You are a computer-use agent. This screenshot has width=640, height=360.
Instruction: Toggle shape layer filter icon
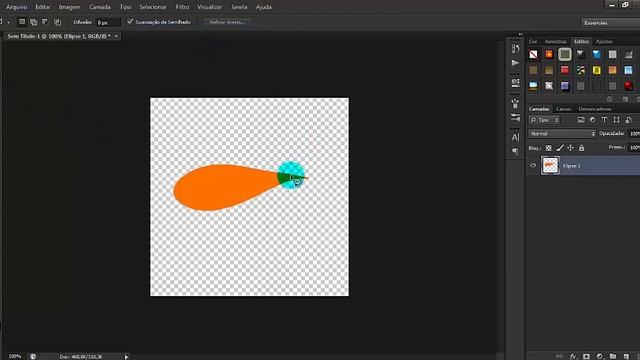tap(616, 120)
